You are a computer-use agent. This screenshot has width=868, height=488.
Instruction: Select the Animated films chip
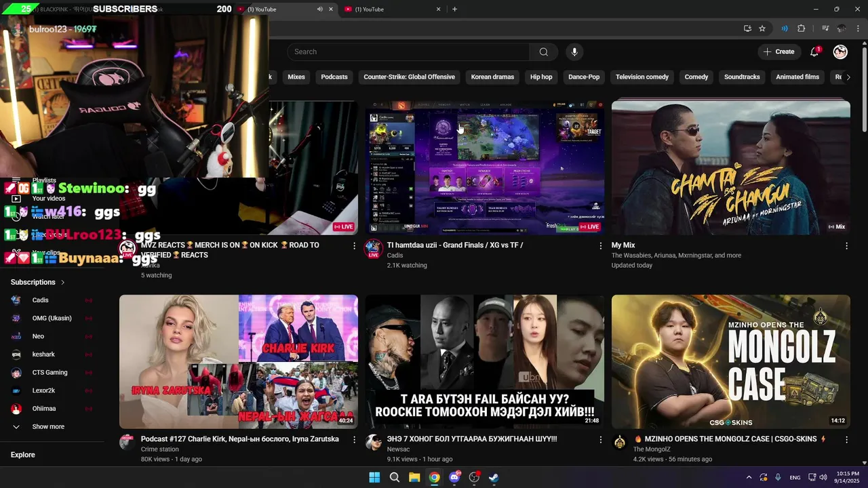[x=797, y=77]
